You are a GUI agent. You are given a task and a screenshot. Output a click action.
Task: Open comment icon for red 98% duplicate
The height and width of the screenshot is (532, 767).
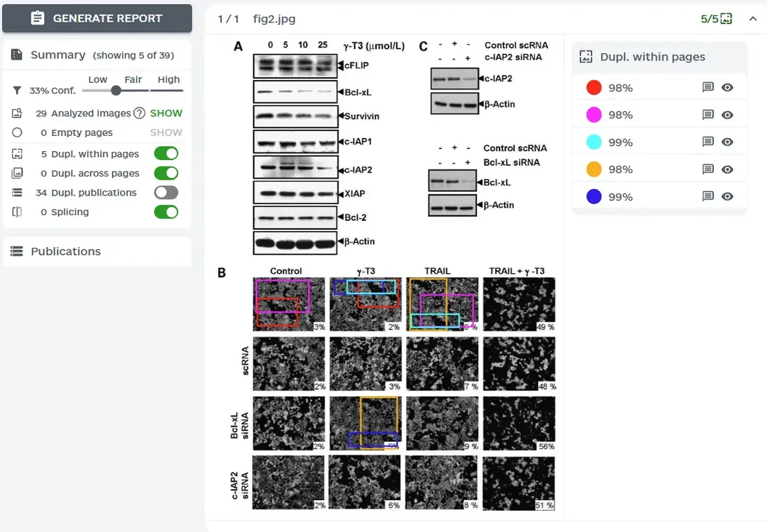click(x=707, y=88)
